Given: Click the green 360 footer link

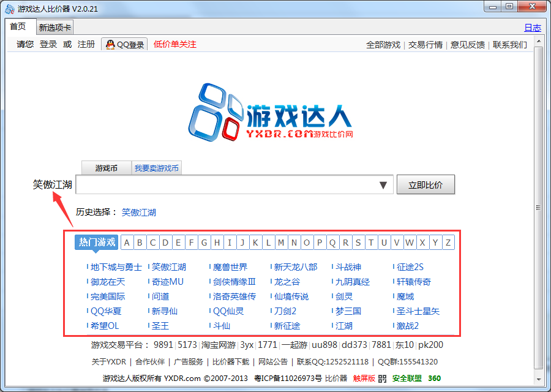Looking at the screenshot, I should 434,379.
